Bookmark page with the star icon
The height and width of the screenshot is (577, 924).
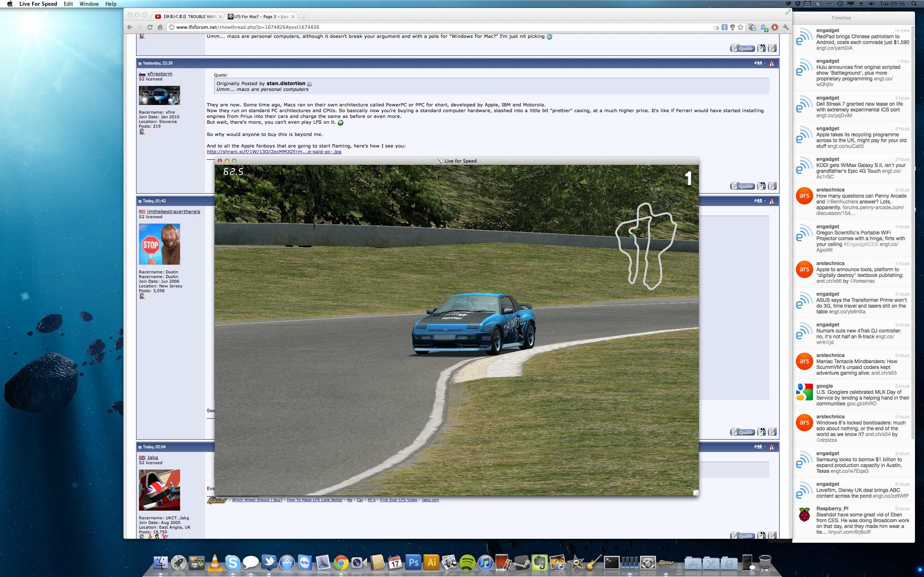pyautogui.click(x=740, y=27)
